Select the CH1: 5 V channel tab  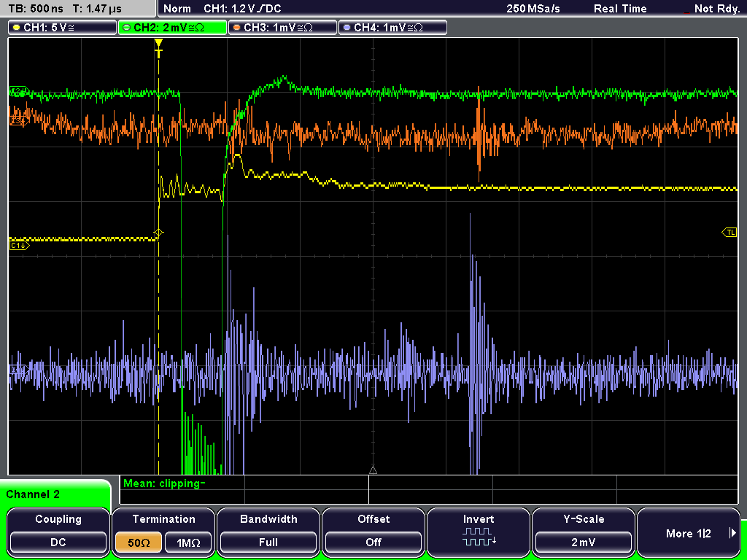(63, 28)
